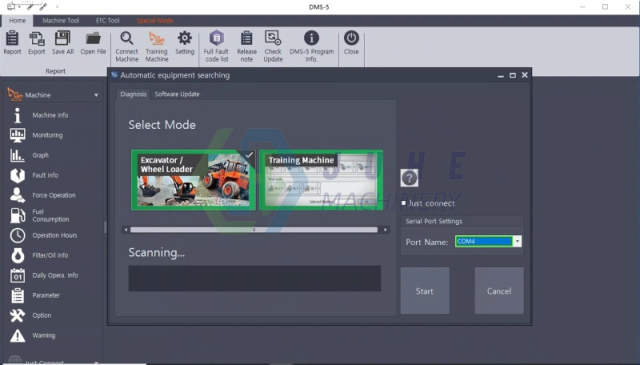
Task: Open the ETC Tool tab
Action: coord(108,20)
